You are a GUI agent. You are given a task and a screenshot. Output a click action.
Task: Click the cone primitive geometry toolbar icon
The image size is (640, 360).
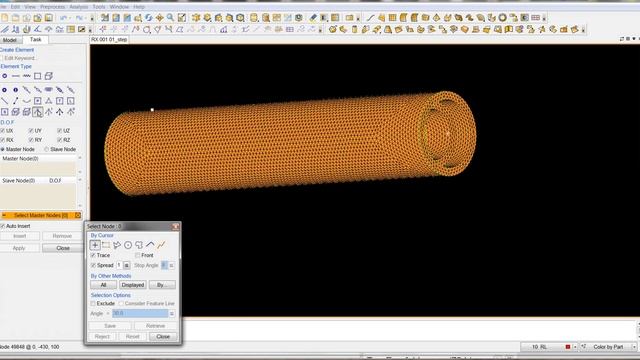(x=436, y=18)
